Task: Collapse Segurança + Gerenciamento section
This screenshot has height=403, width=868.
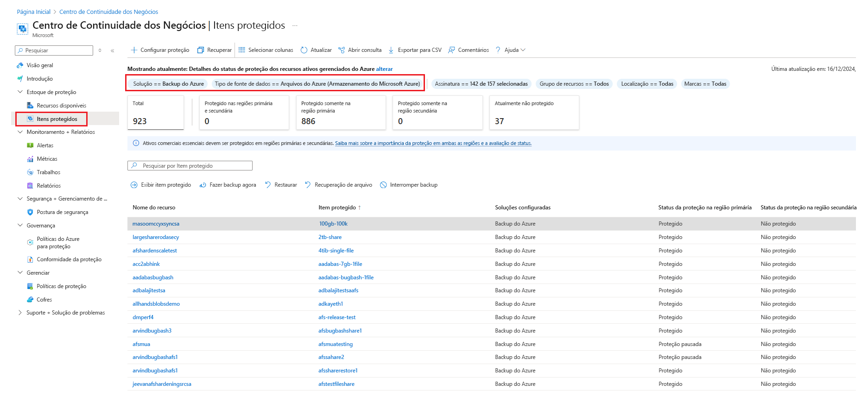Action: [20, 199]
